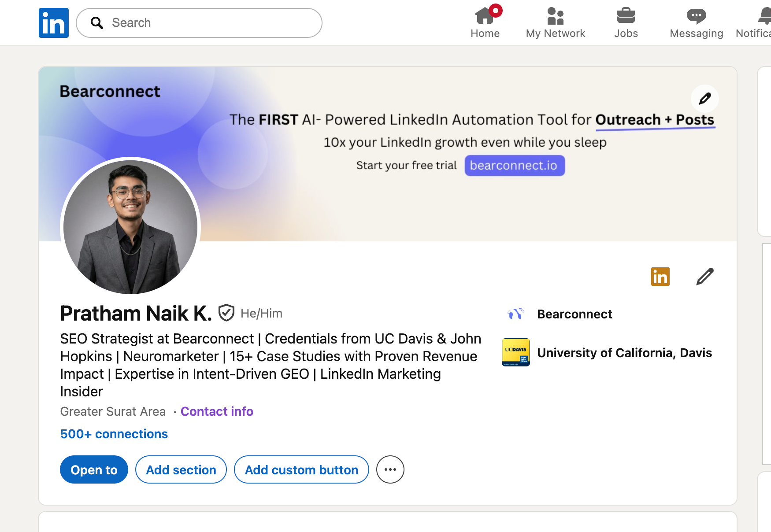Screen dimensions: 771x532
Task: Expand the three-dot more actions menu
Action: pyautogui.click(x=390, y=469)
